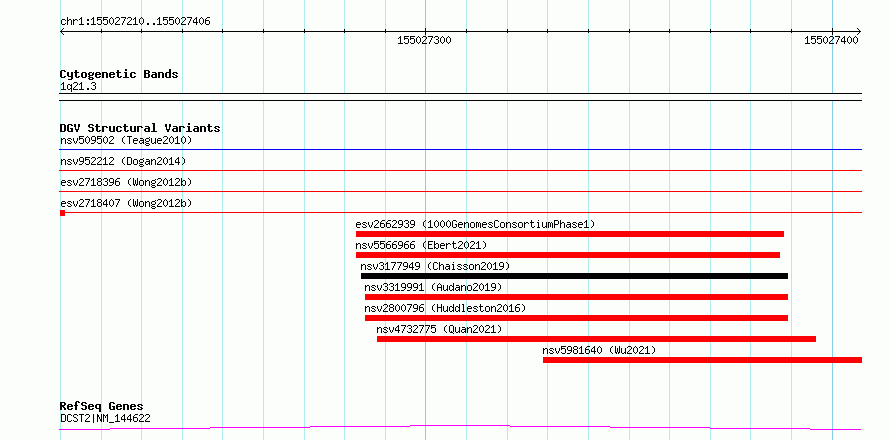This screenshot has width=890, height=440.
Task: Click the Cytogenetic Bands track title
Action: (119, 74)
